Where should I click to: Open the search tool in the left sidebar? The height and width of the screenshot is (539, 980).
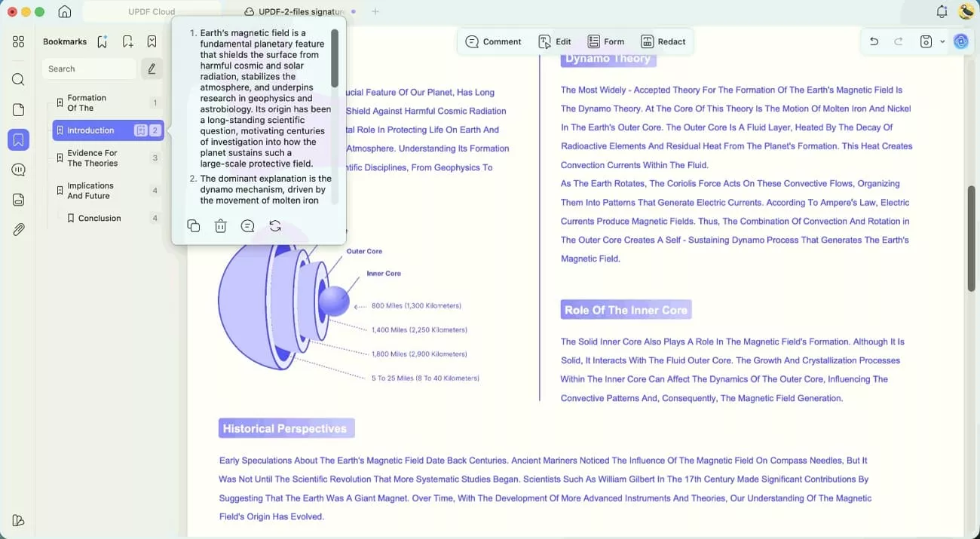point(18,78)
